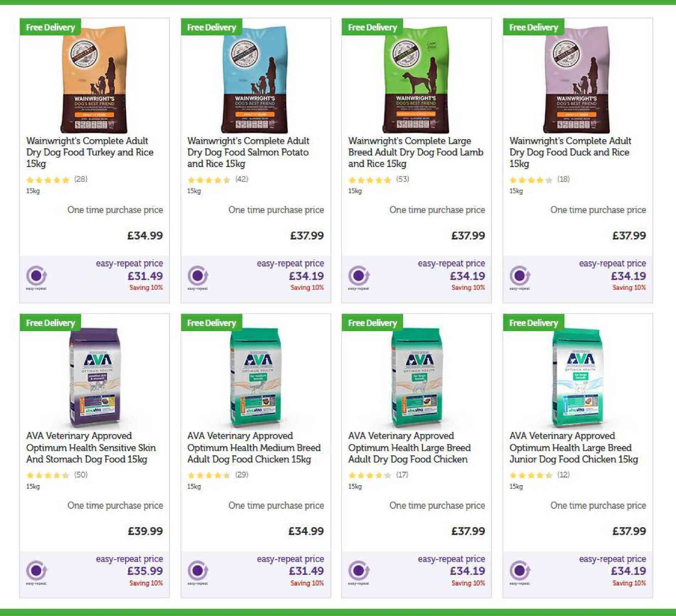
Task: Open AVA Large Breed Junior Chicken title link
Action: tap(573, 448)
